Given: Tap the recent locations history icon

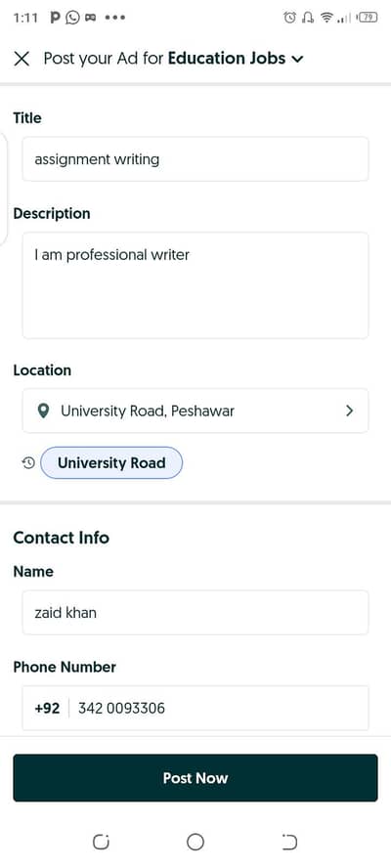Looking at the screenshot, I should (28, 462).
